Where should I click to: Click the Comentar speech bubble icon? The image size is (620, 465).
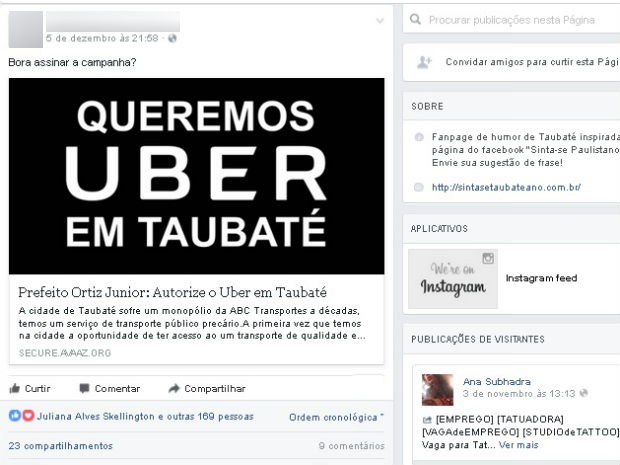click(x=84, y=388)
